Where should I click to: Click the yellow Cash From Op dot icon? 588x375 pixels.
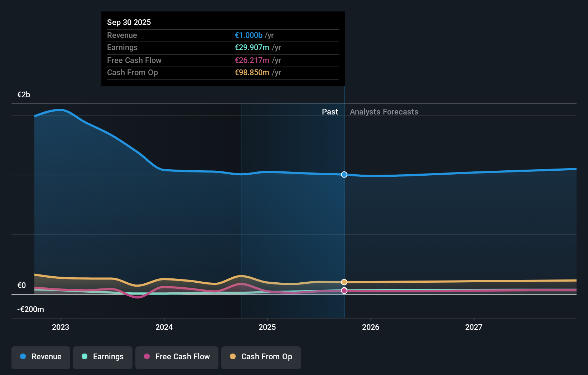233,357
